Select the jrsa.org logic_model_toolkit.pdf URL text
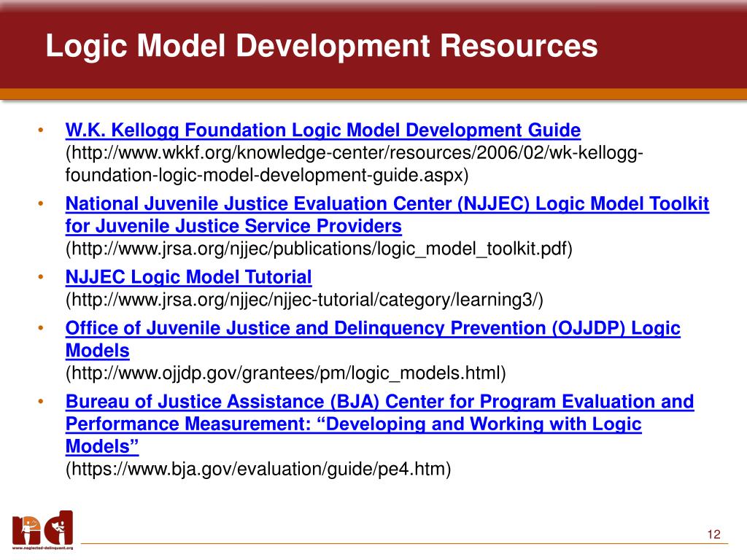 tap(319, 249)
